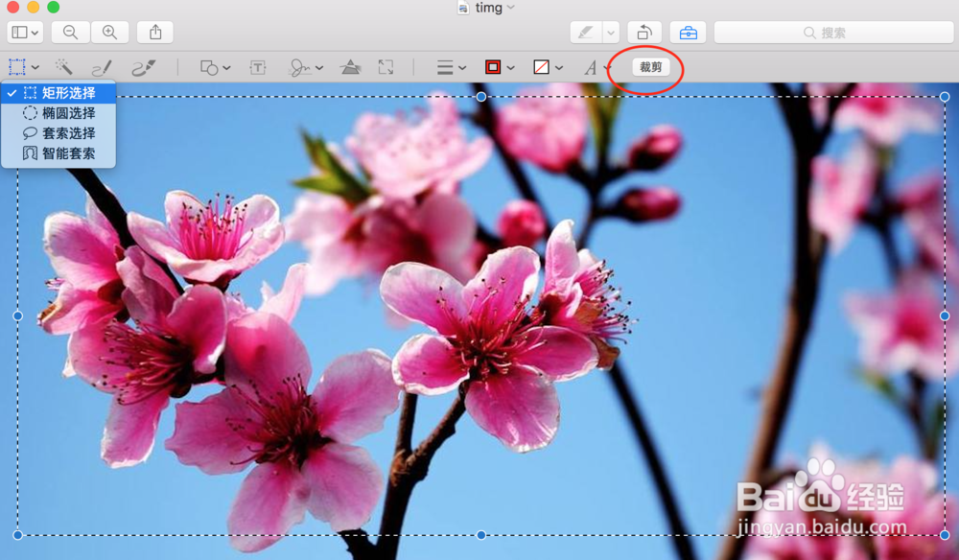Choose 矩形选择 from the selection menu

(x=58, y=93)
